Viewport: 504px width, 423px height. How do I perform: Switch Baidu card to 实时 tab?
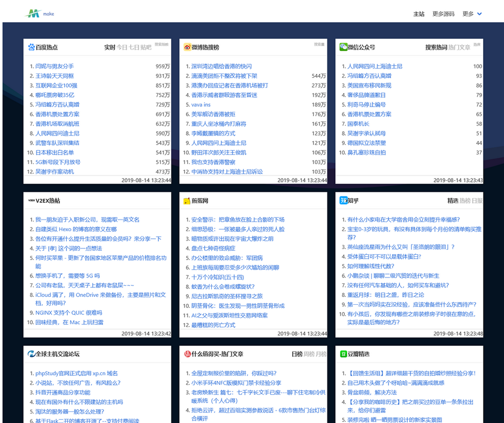(x=110, y=47)
